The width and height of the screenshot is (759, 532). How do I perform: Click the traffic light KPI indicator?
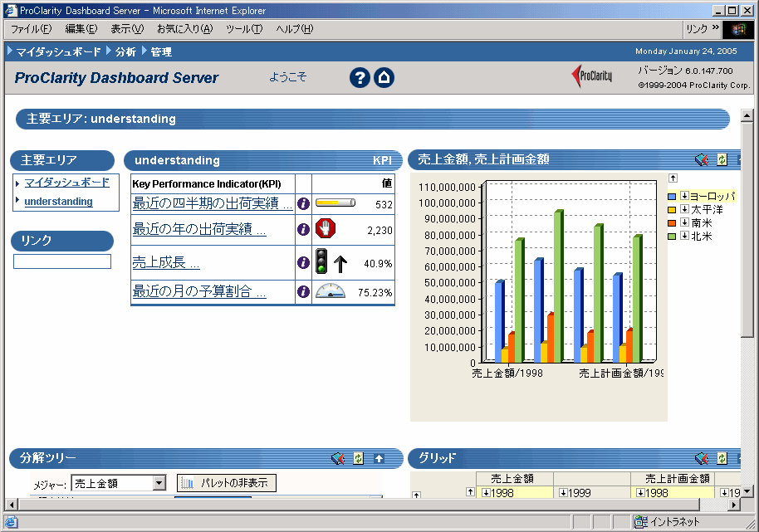(x=321, y=261)
